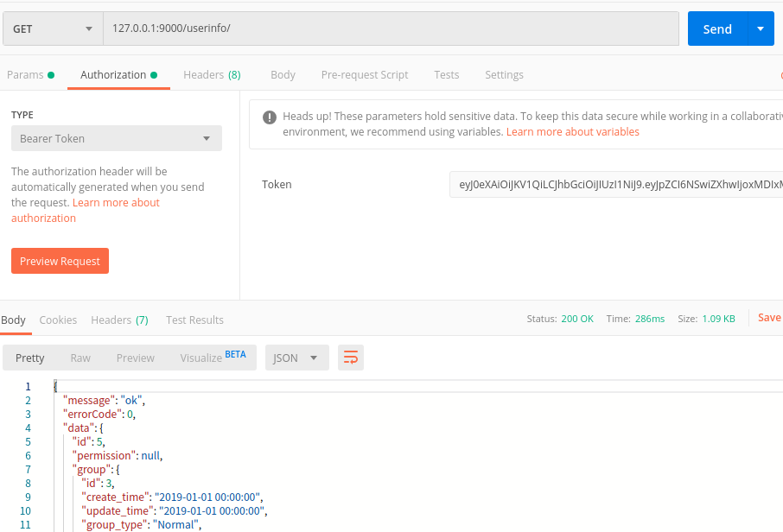This screenshot has height=532, width=783.
Task: Click the "data": { line
Action: pos(83,427)
